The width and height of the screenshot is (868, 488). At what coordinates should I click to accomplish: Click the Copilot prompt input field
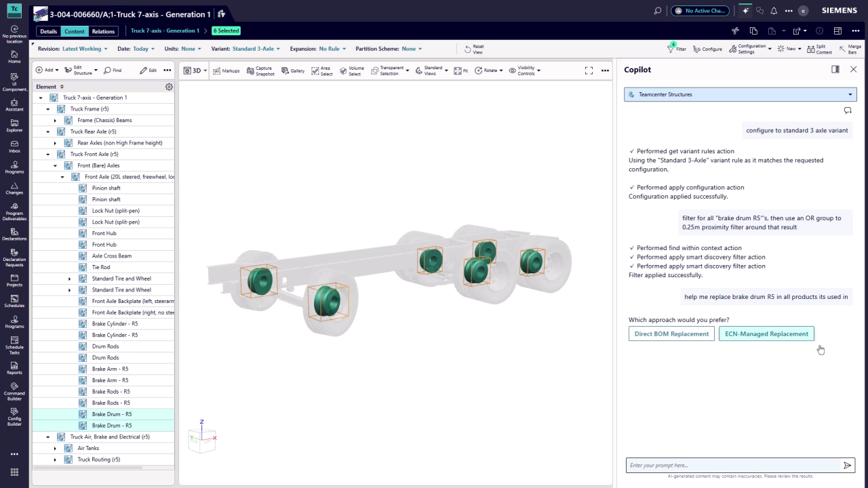pyautogui.click(x=732, y=465)
